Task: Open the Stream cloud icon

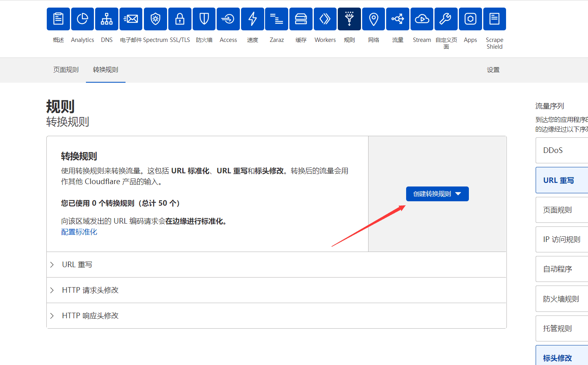Action: coord(422,19)
